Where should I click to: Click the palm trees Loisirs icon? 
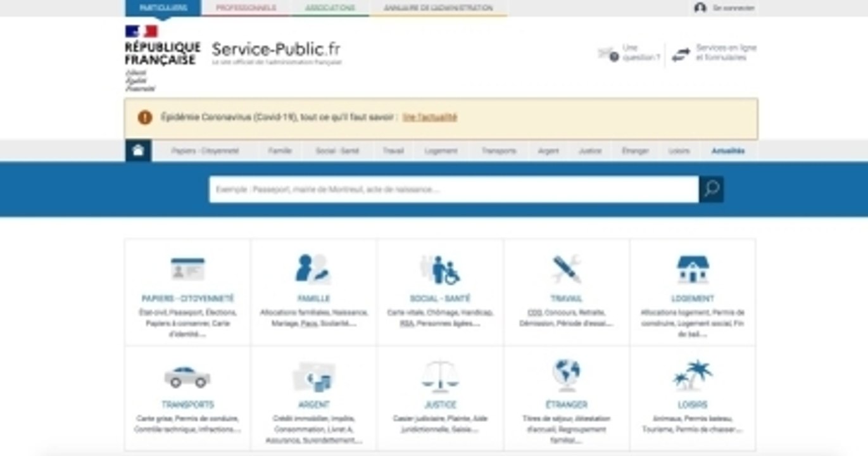[693, 375]
